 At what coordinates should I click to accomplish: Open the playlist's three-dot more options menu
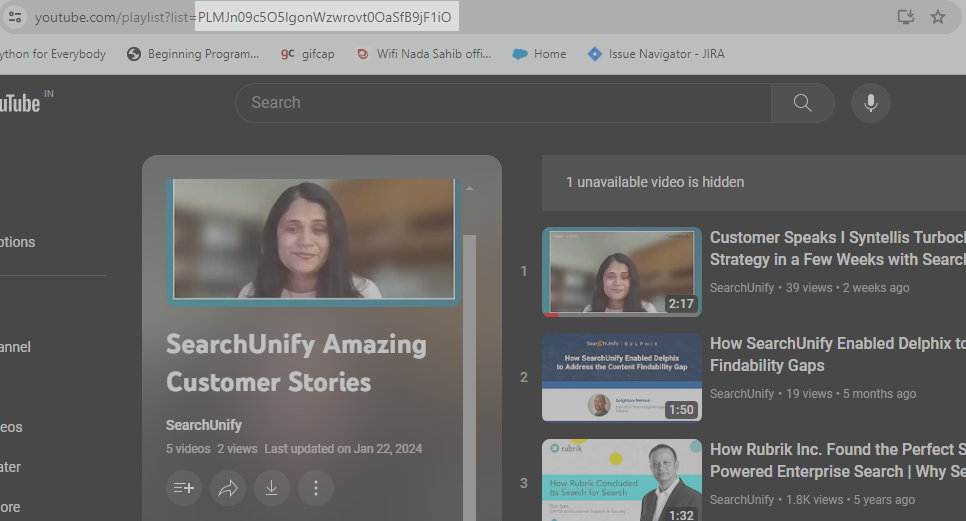[316, 488]
